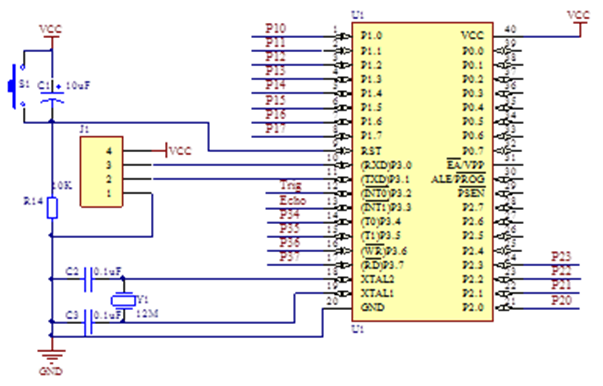Click the P14 net label

276,85
